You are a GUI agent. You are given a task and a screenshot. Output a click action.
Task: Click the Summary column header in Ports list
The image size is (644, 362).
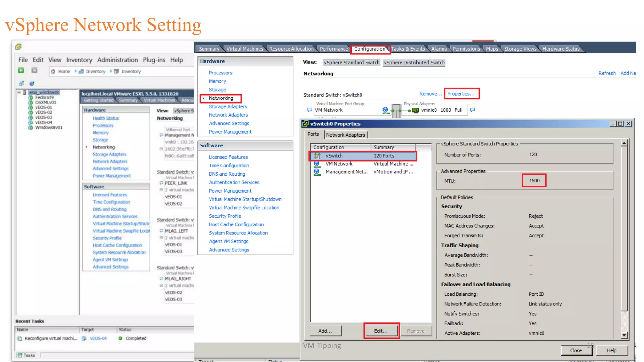point(393,147)
